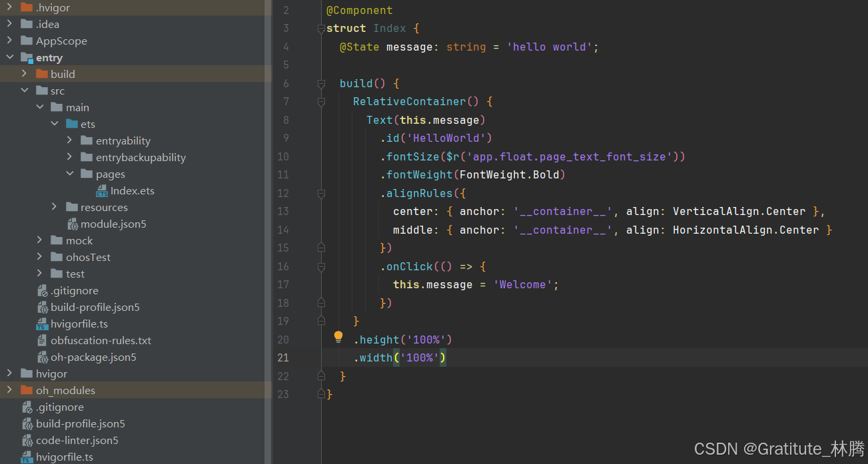
Task: Click the entry module folder icon
Action: click(x=27, y=58)
